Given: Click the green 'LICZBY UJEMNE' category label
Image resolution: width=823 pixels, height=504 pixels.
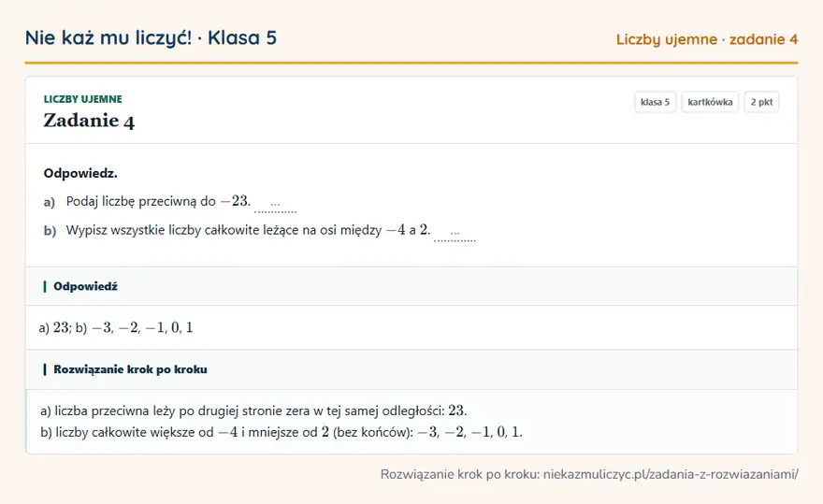Looking at the screenshot, I should (83, 99).
